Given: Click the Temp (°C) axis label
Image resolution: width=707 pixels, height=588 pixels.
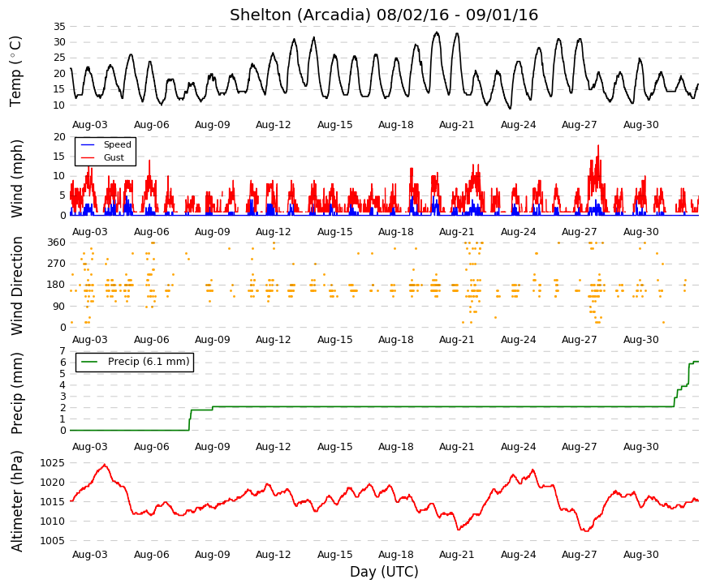Looking at the screenshot, I should 15,71.
